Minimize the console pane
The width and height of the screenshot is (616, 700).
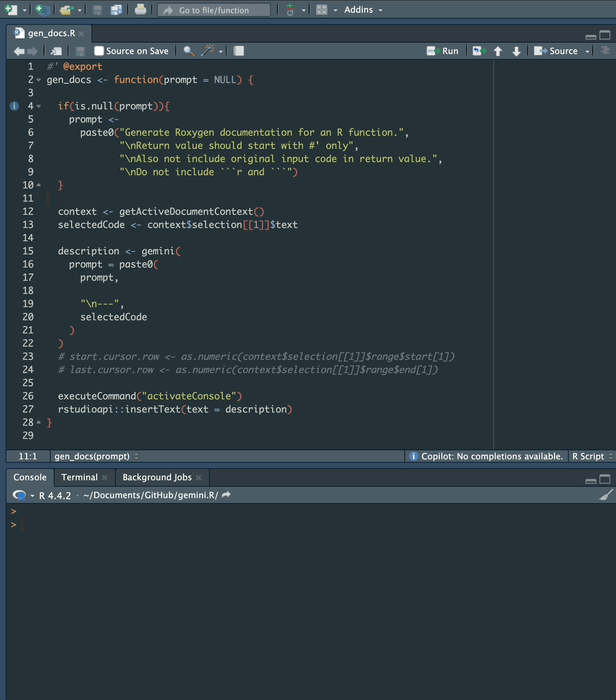[x=591, y=480]
